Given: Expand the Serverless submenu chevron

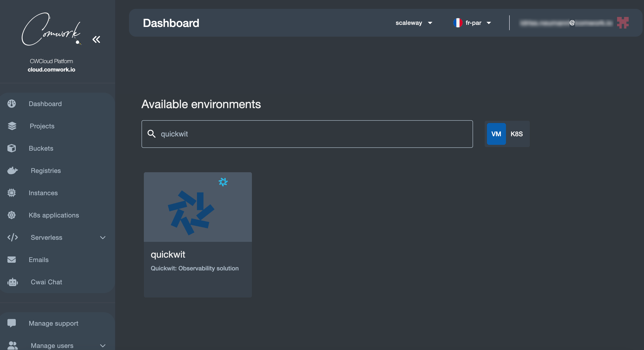Looking at the screenshot, I should point(103,237).
